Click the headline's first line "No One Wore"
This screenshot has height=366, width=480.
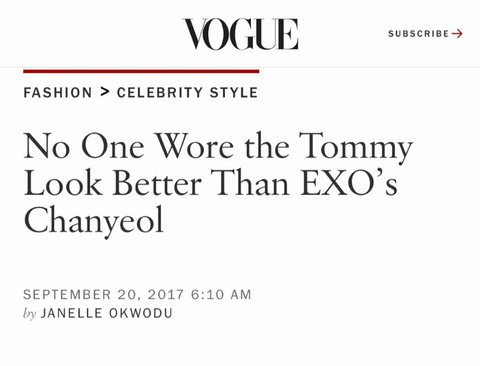[x=129, y=146]
